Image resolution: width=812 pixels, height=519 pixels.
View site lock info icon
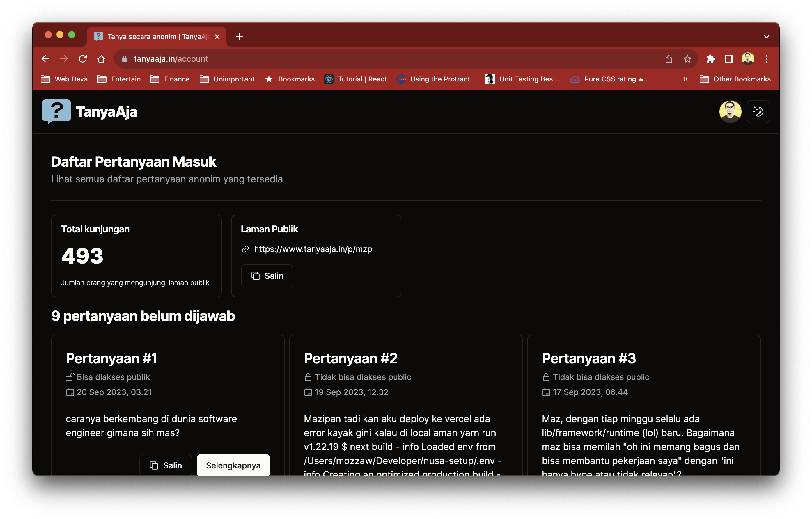pyautogui.click(x=125, y=59)
